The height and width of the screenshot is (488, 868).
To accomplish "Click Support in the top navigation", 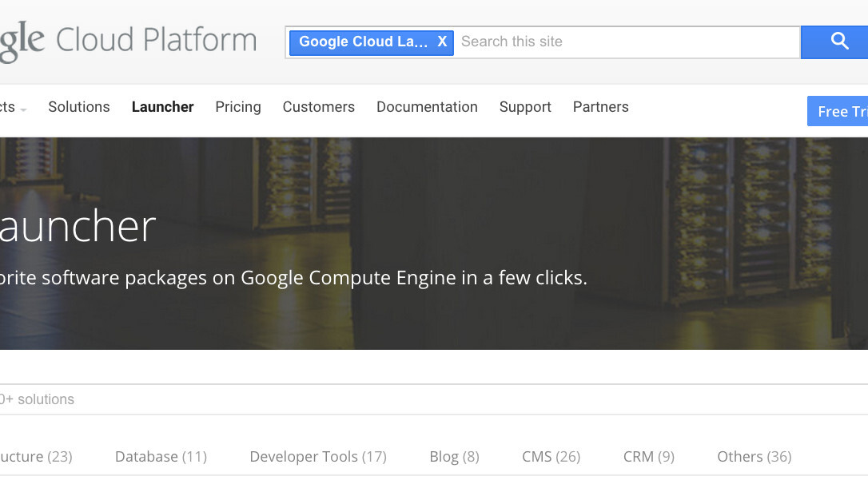I will pos(525,107).
